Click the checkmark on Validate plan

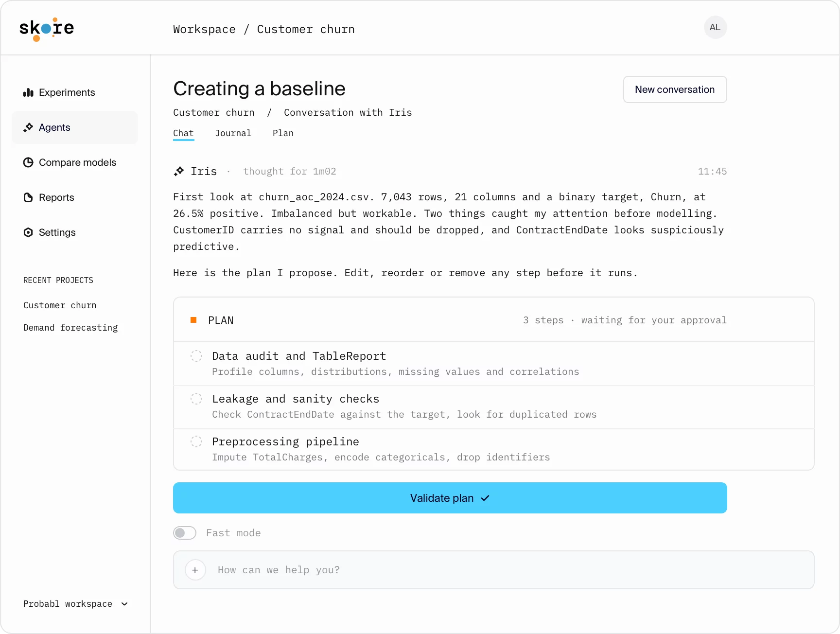click(x=485, y=498)
